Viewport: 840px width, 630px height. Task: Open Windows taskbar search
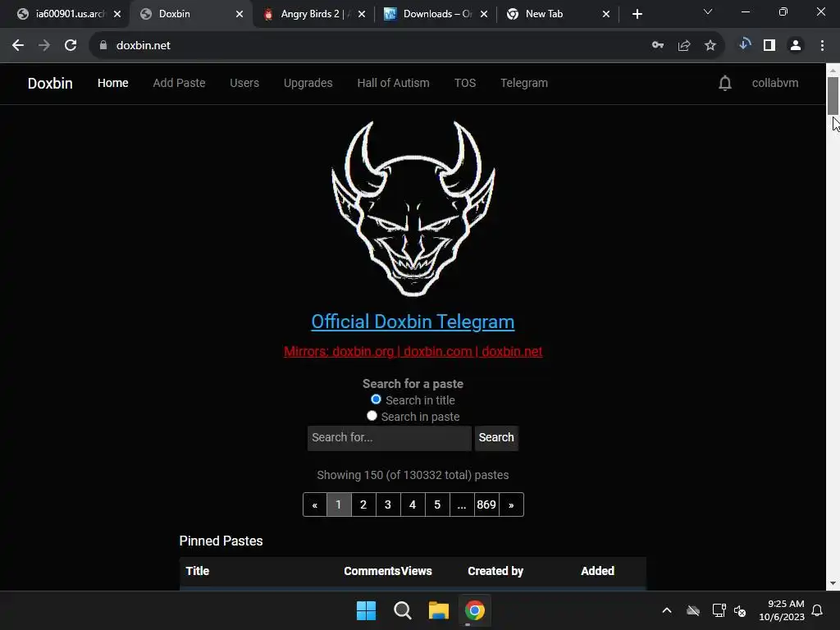point(402,610)
